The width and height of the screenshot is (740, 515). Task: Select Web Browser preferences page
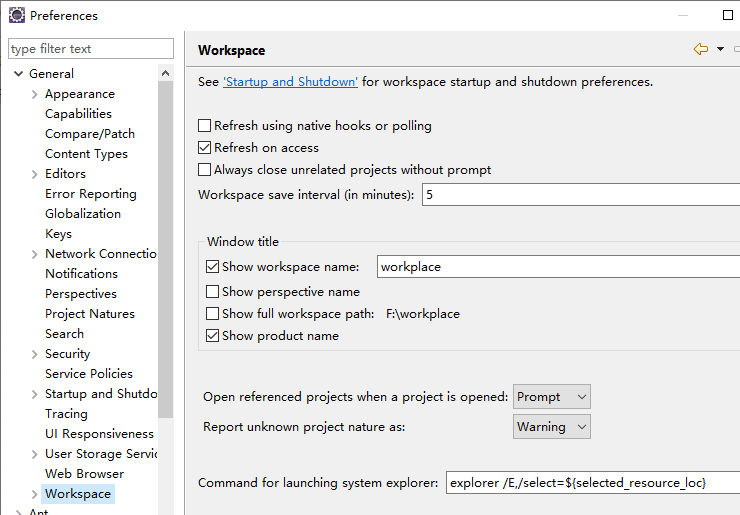coord(84,474)
